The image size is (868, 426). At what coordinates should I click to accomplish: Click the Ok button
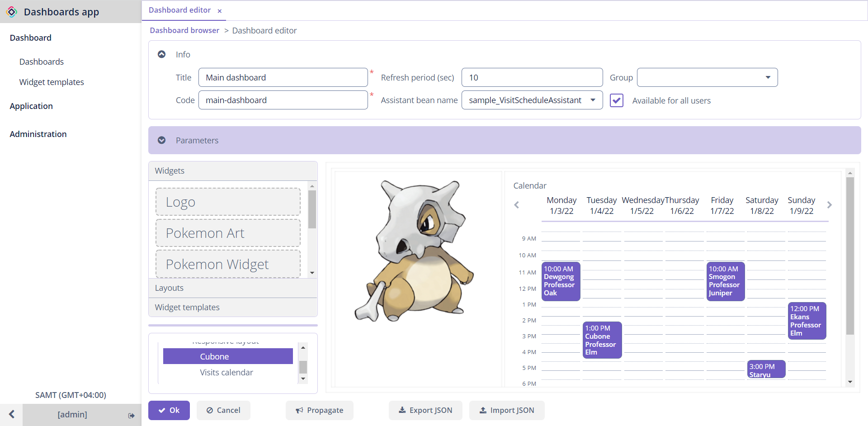click(169, 410)
